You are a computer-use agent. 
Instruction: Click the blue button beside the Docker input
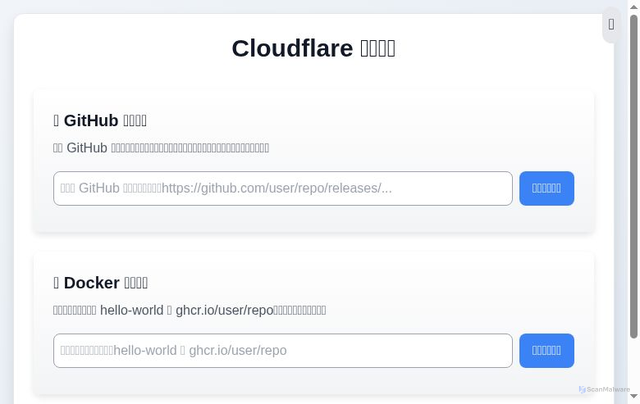point(547,351)
